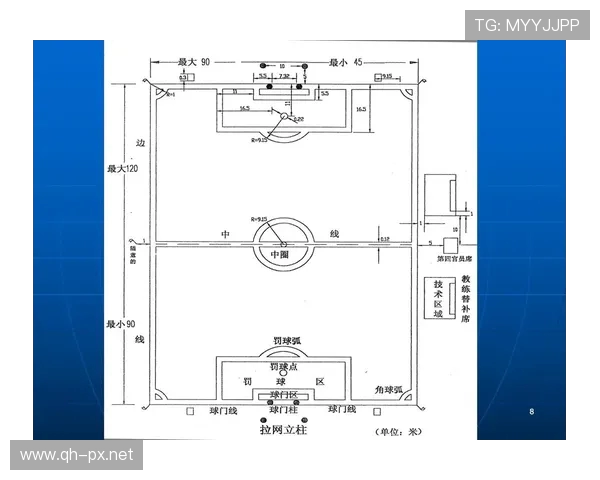Screen dimensions: 600x480
Task: Click the '技术区域' technical area box
Action: point(439,299)
